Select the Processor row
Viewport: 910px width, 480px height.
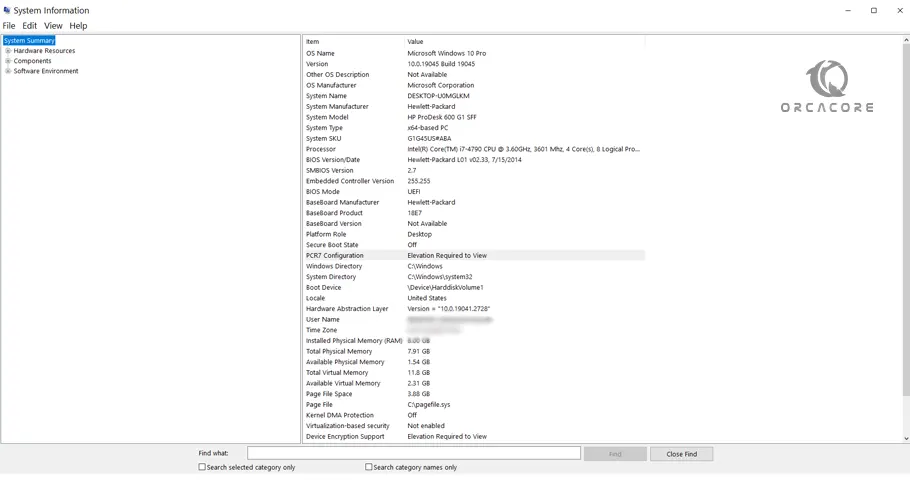[x=474, y=149]
